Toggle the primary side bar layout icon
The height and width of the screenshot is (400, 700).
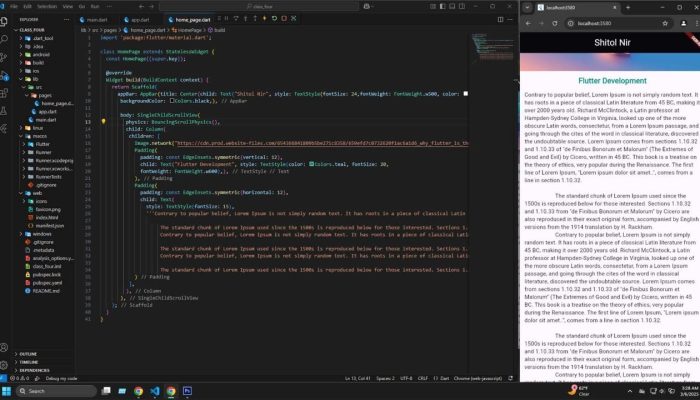pyautogui.click(x=442, y=7)
